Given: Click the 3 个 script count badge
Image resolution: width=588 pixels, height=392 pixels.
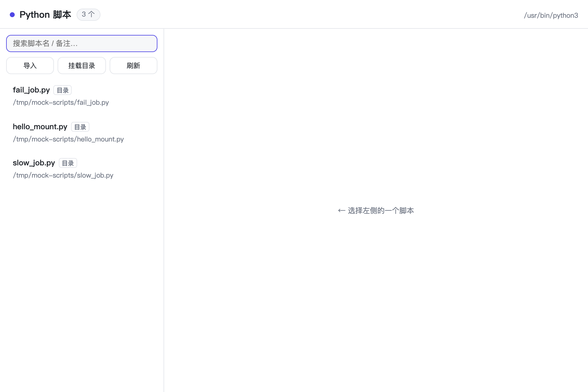Looking at the screenshot, I should tap(89, 14).
